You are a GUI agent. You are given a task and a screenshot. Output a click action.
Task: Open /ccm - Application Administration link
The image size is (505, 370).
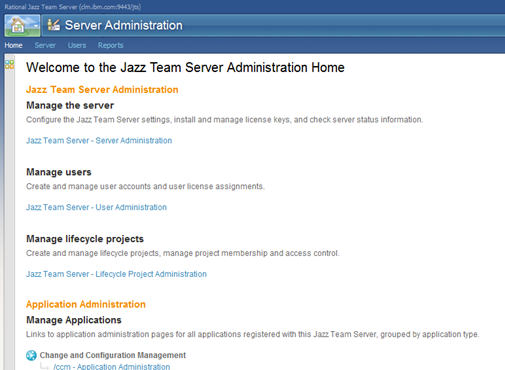[112, 366]
